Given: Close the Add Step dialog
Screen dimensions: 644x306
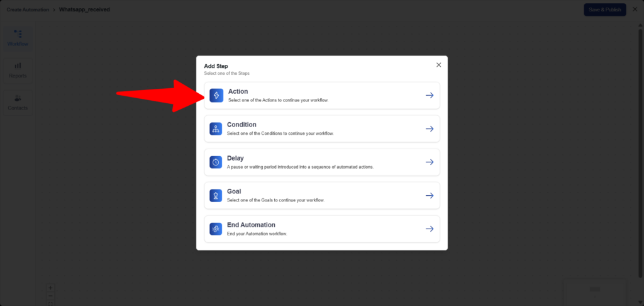Looking at the screenshot, I should [439, 65].
